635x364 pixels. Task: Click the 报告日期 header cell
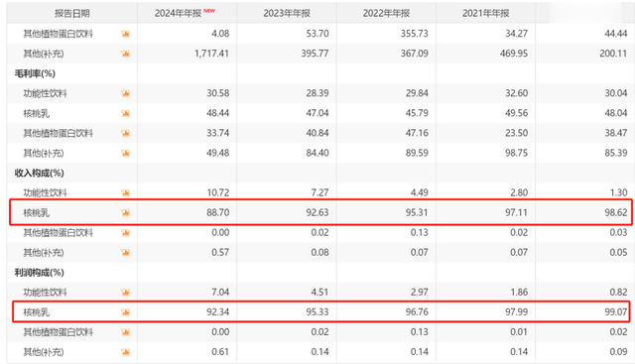[72, 13]
